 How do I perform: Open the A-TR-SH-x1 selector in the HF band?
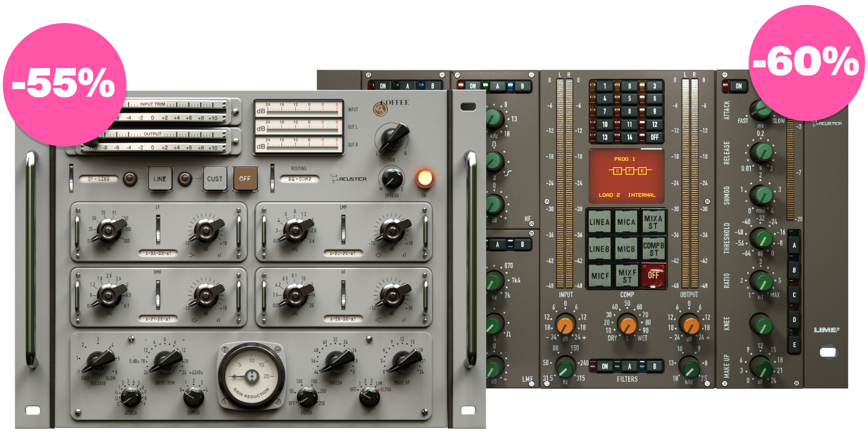tap(343, 319)
